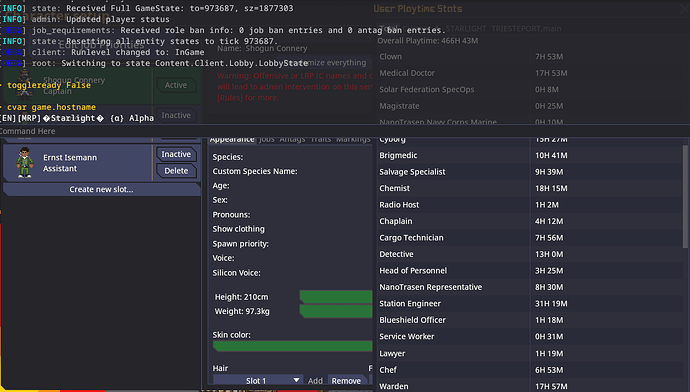Create a new character slot

coord(101,189)
